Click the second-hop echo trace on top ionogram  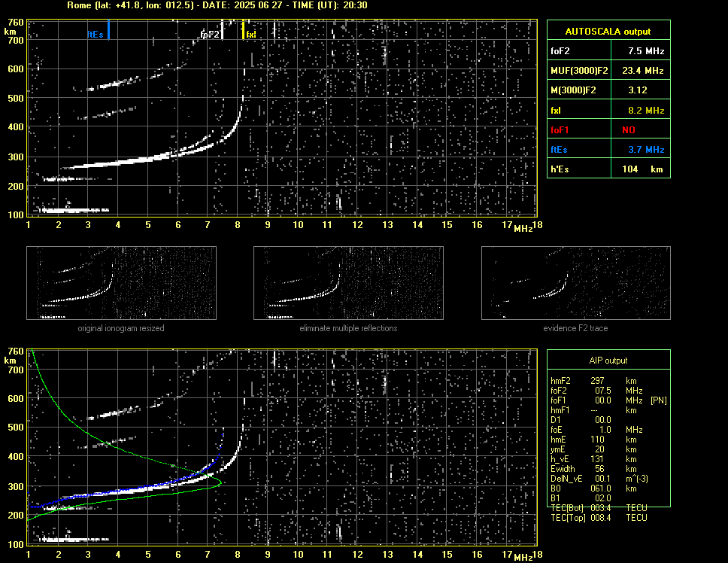click(114, 84)
